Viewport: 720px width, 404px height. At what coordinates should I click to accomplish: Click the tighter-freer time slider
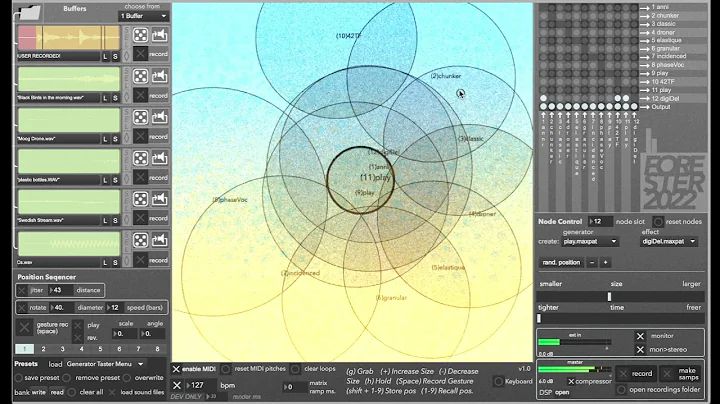[x=621, y=318]
